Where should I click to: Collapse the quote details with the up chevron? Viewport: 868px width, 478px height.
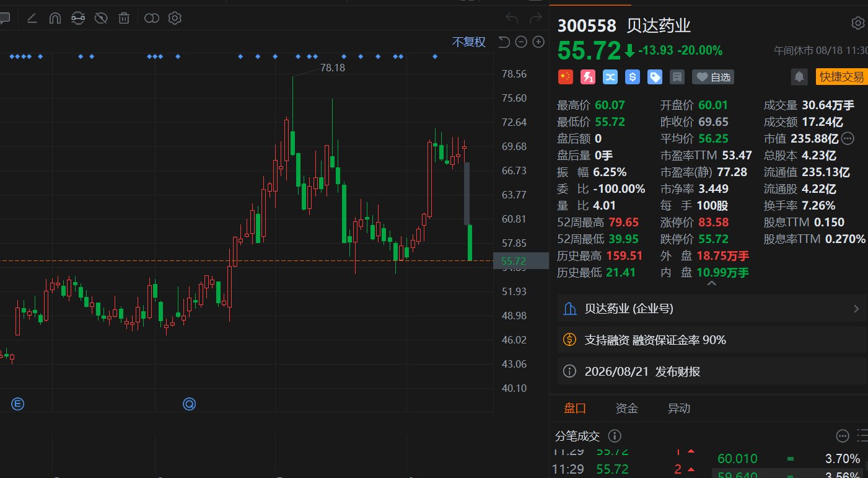tap(711, 283)
